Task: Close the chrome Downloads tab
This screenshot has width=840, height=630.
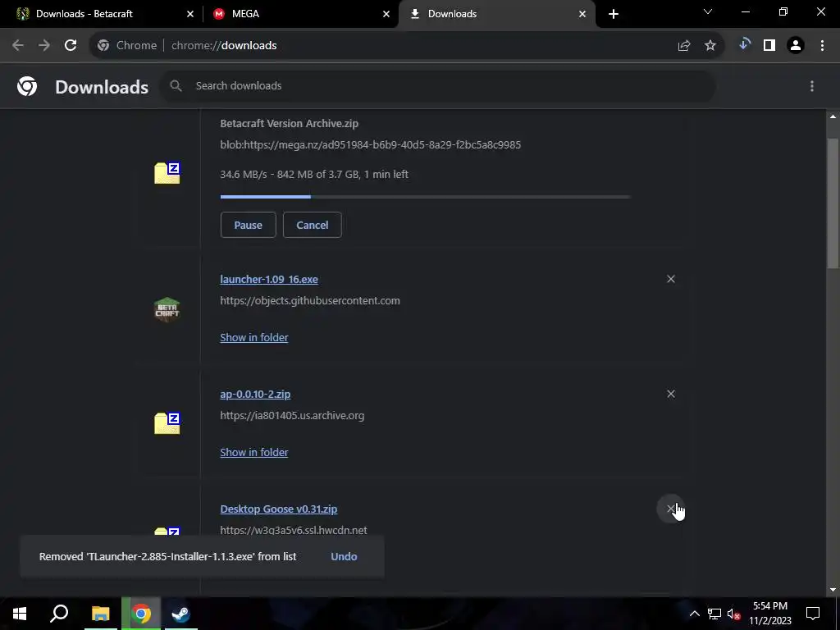Action: click(x=582, y=14)
